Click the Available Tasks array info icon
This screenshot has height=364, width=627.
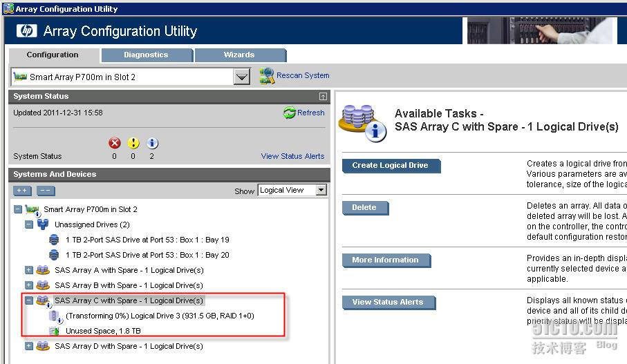(x=362, y=123)
